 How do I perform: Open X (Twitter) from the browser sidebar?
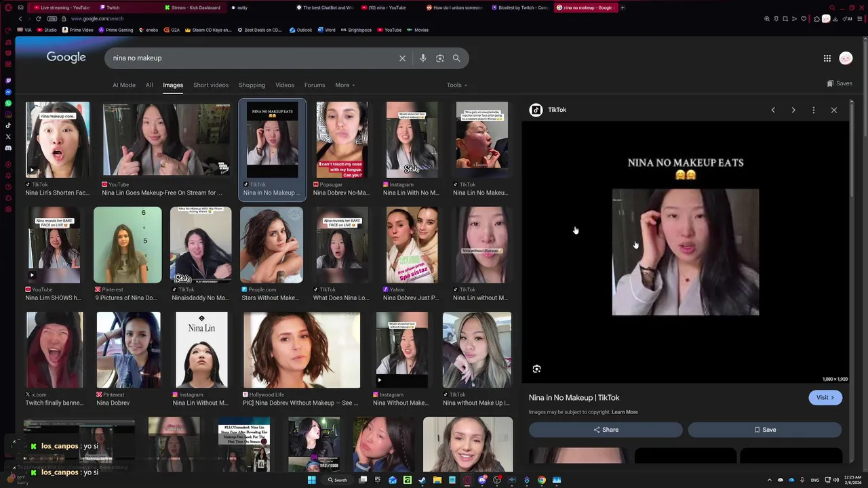coord(8,137)
